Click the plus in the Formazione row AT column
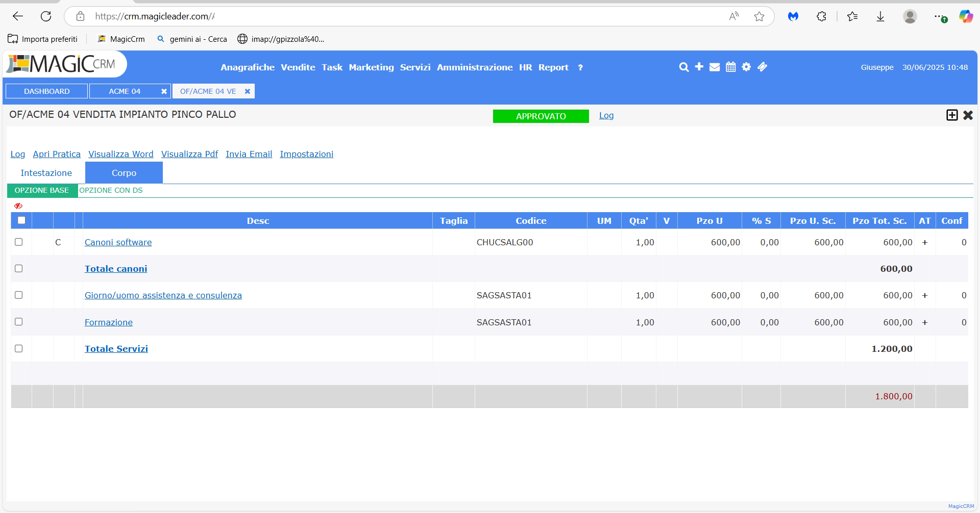The width and height of the screenshot is (980, 513). click(x=925, y=322)
